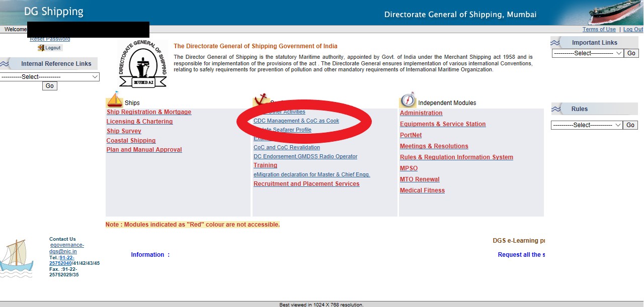Click the Reset Password link
Image resolution: width=644 pixels, height=307 pixels.
pos(50,39)
